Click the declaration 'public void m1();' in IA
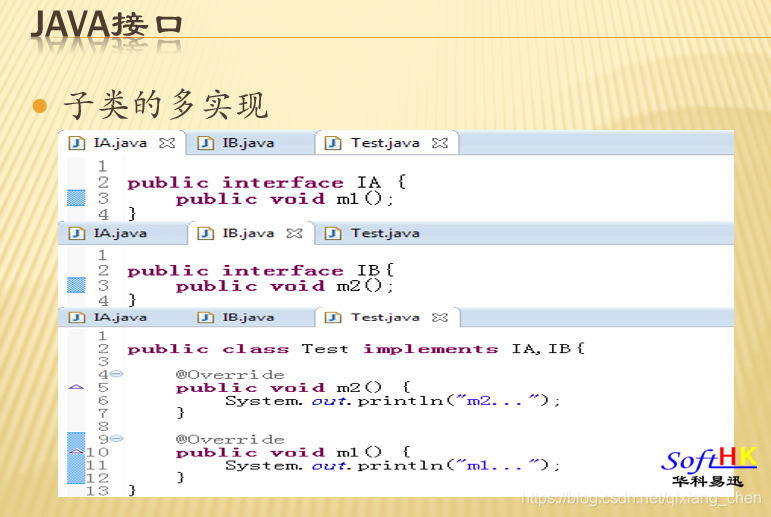771x517 pixels. click(x=285, y=199)
